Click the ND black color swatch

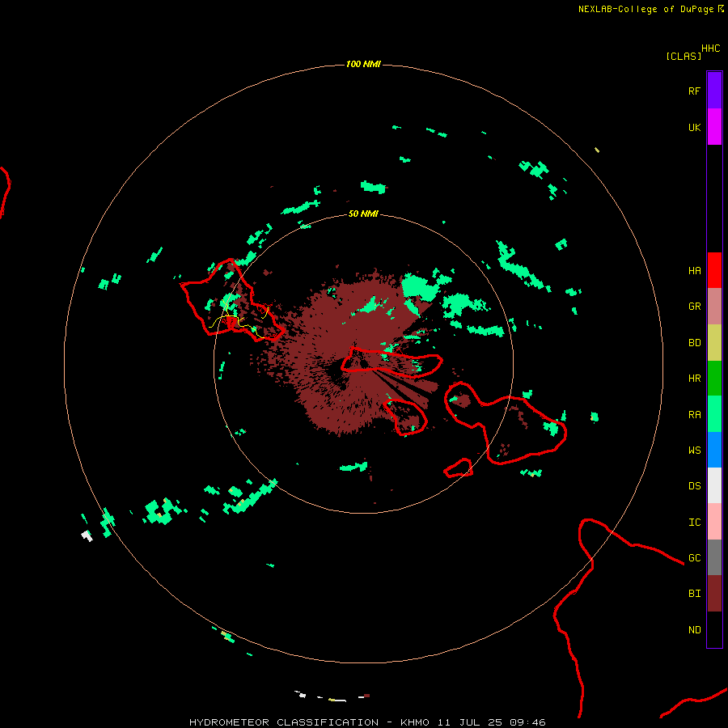coord(714,629)
